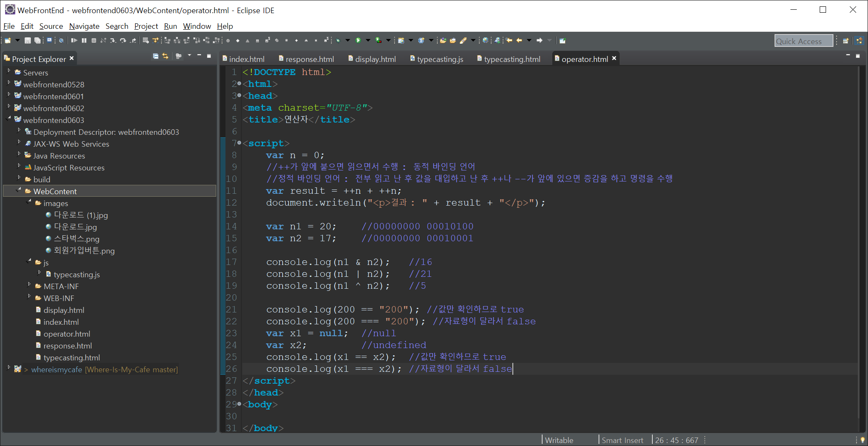Click the New file wizard icon
This screenshot has width=868, height=446.
8,41
